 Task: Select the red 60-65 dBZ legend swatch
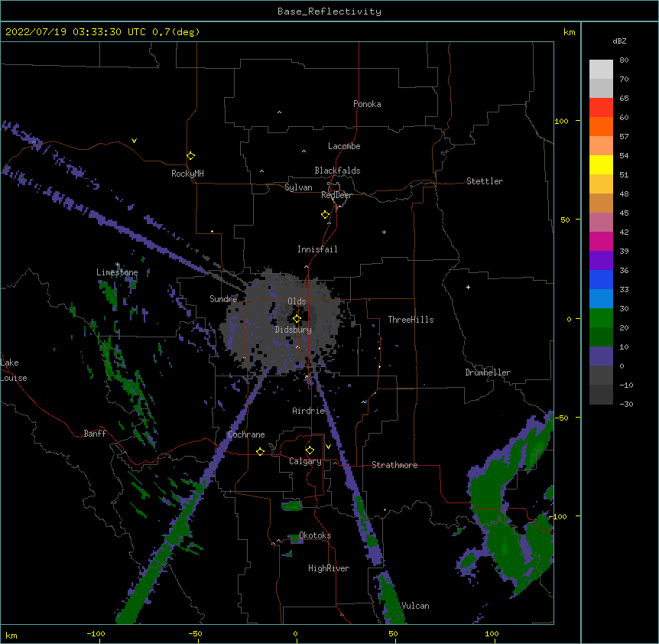click(x=601, y=107)
